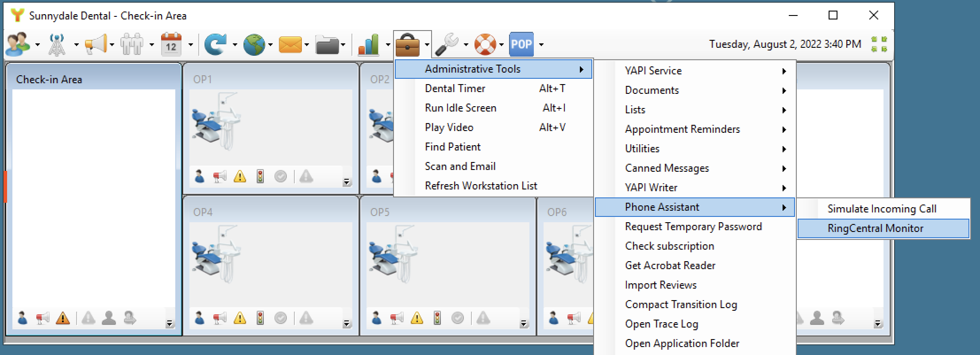Expand dropdown arrow next to POP icon
Viewport: 980px width, 355px height.
(541, 45)
